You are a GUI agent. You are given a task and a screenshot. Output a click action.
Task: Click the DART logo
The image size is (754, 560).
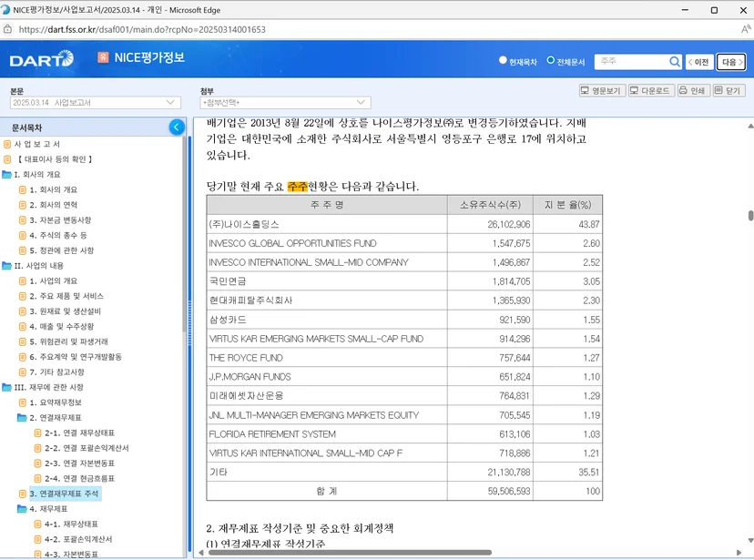click(x=41, y=59)
